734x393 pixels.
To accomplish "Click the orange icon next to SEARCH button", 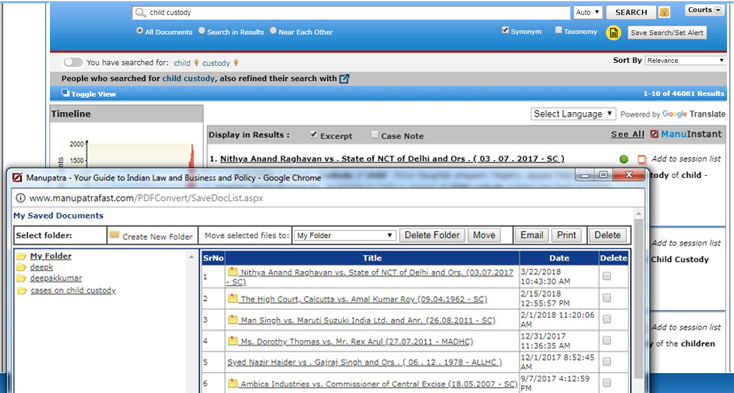I will (664, 12).
